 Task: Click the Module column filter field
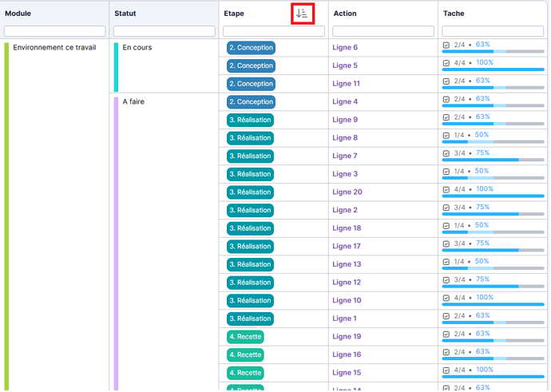[x=54, y=31]
